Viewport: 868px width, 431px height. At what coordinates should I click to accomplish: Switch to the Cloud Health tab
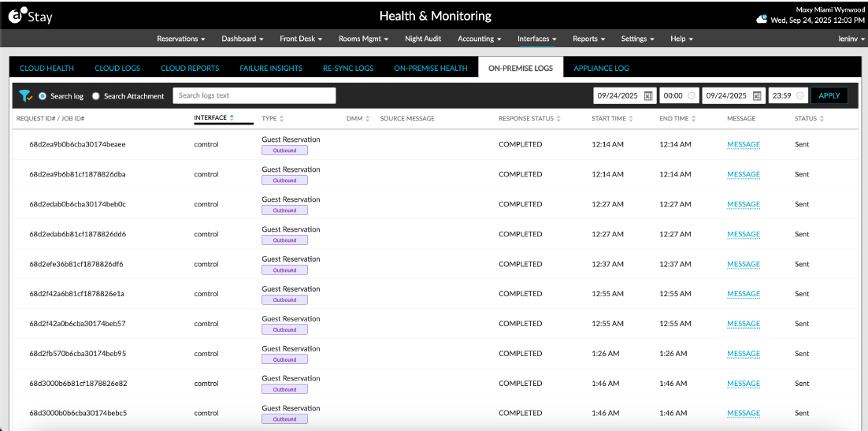(47, 69)
